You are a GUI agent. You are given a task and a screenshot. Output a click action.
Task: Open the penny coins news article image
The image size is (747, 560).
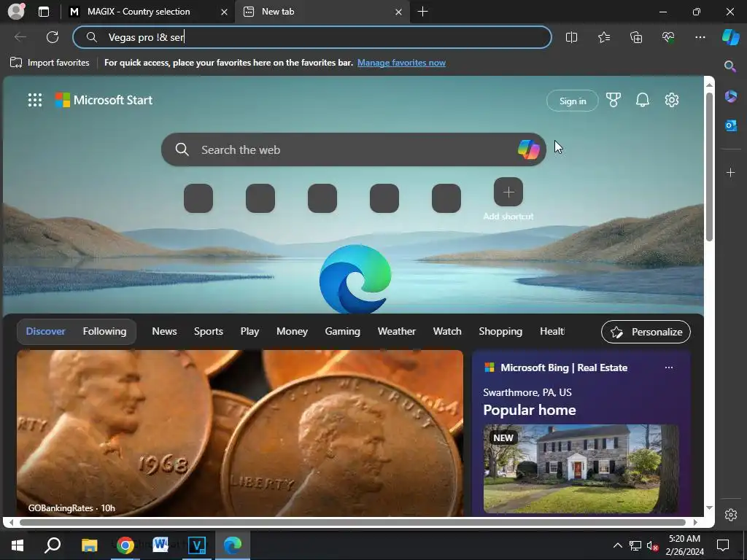[x=239, y=433]
